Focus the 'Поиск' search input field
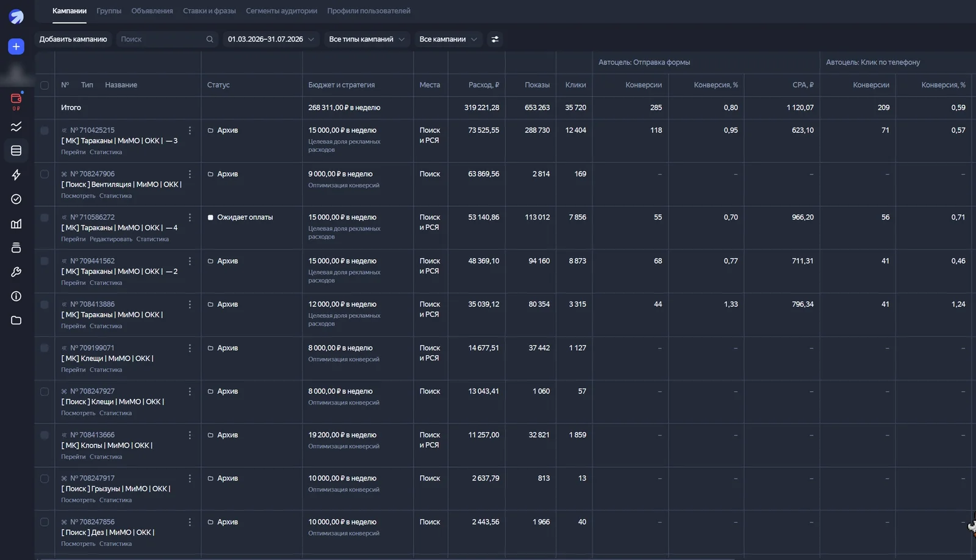 pyautogui.click(x=166, y=39)
